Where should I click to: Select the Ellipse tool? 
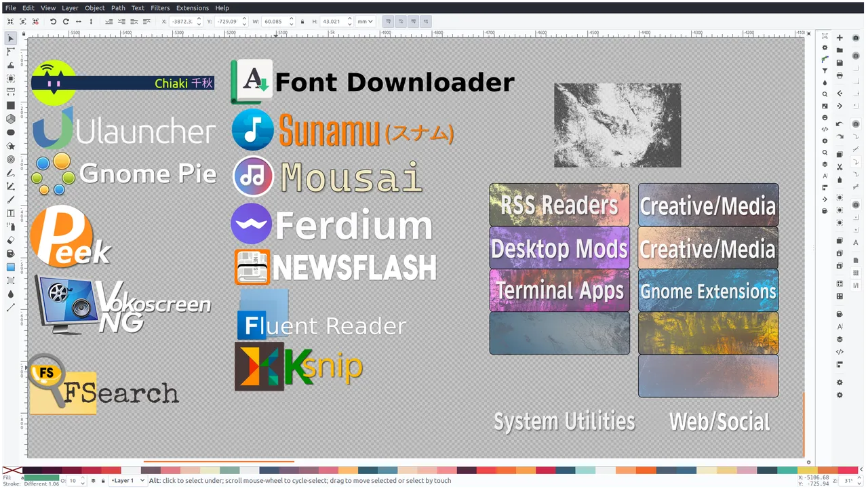pos(11,132)
